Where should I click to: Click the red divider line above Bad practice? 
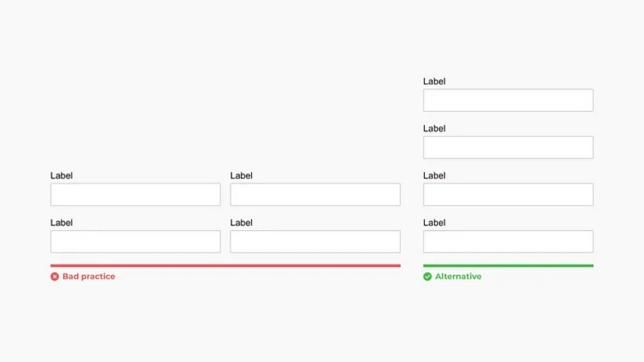[225, 265]
